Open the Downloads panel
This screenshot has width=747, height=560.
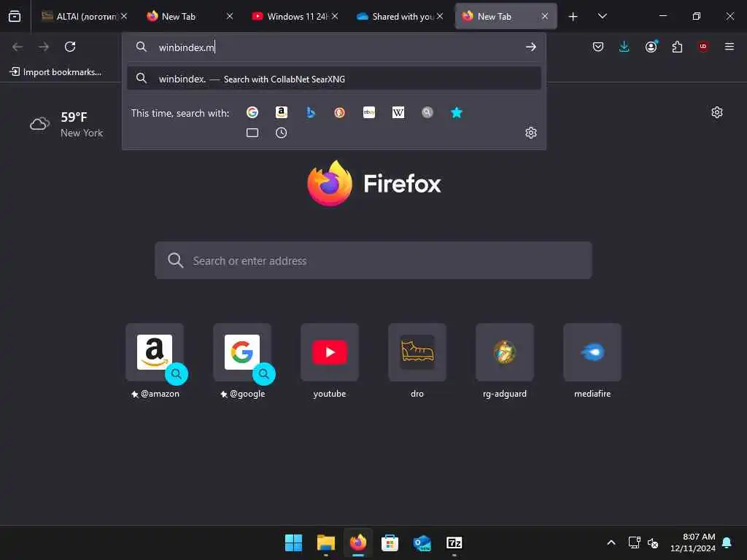(x=624, y=47)
